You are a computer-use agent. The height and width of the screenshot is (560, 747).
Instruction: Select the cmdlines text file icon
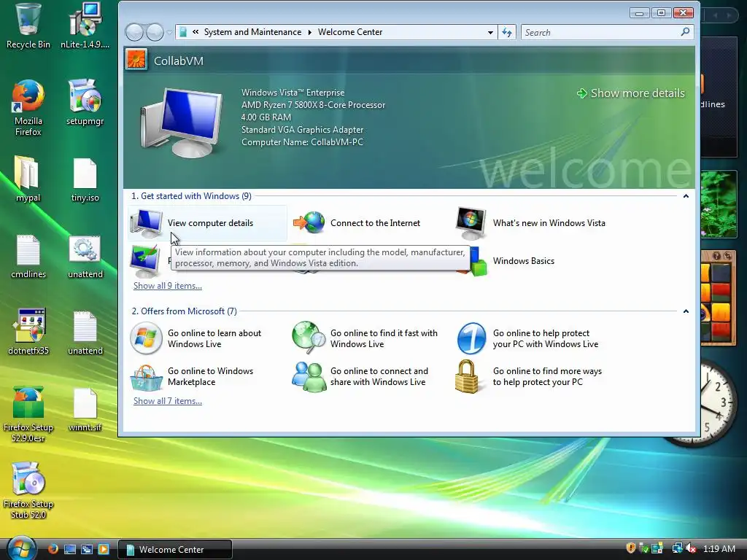coord(28,256)
